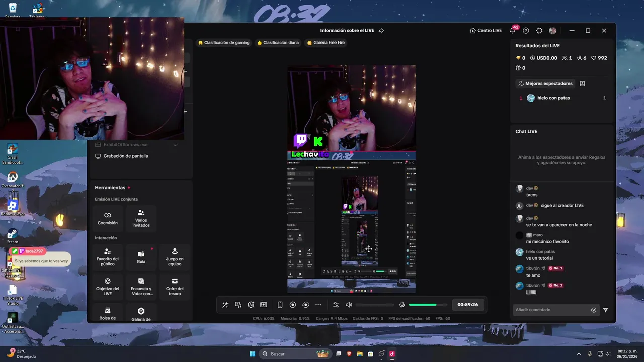
Task: Click the Windows Start button
Action: click(252, 354)
